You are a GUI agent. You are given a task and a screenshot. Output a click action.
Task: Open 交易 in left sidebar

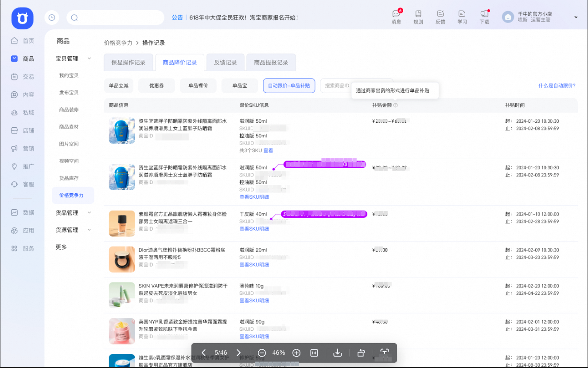click(x=22, y=77)
